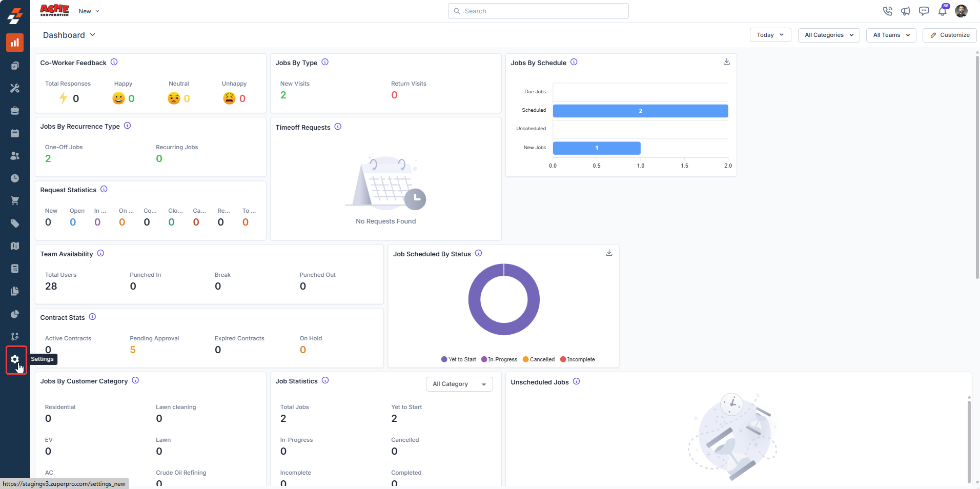Image resolution: width=980 pixels, height=489 pixels.
Task: Click the Return Visits count 0
Action: [x=394, y=95]
